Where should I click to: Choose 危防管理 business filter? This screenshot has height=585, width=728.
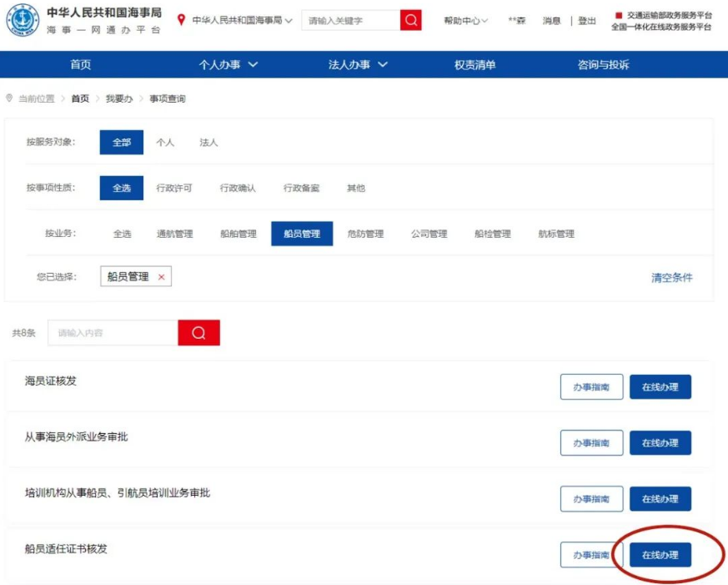pos(365,234)
